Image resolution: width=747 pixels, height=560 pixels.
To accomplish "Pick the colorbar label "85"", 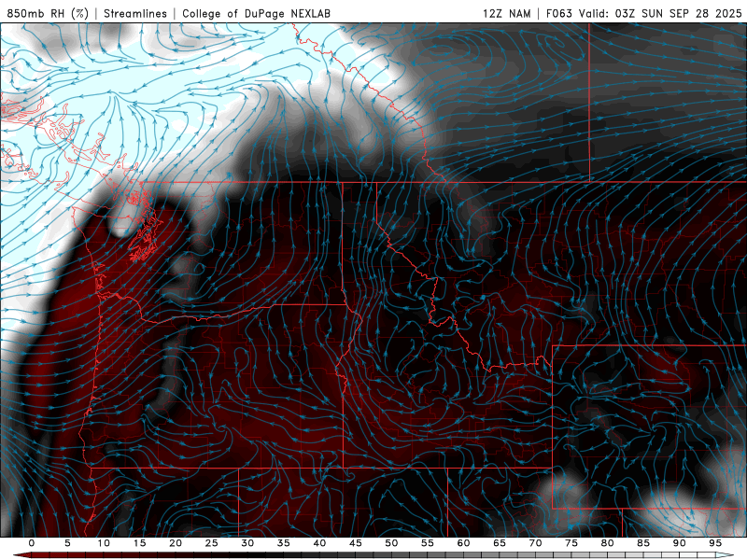I will [x=643, y=543].
